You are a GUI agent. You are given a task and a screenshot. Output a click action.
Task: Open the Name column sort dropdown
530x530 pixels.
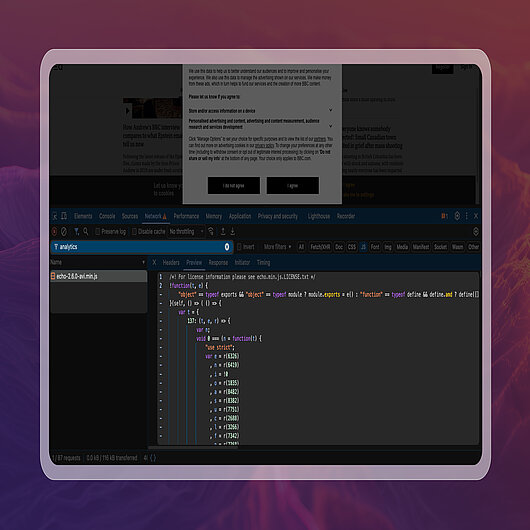pos(143,262)
